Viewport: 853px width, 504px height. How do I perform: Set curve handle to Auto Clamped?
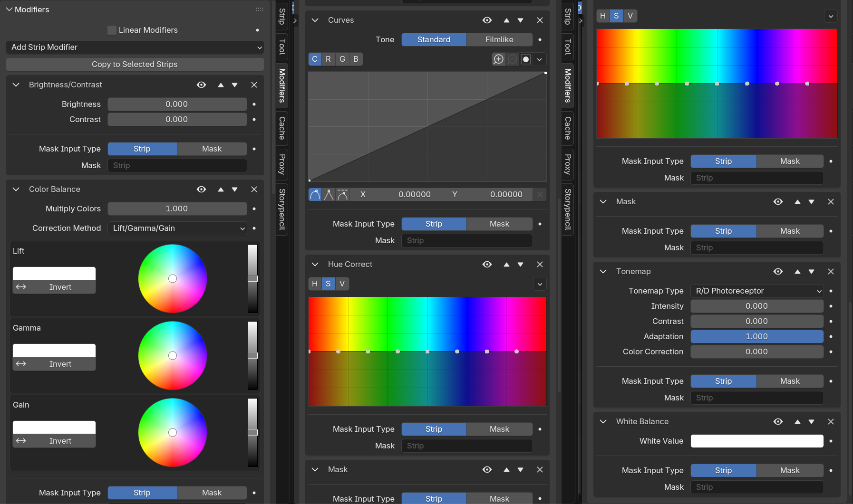point(342,194)
